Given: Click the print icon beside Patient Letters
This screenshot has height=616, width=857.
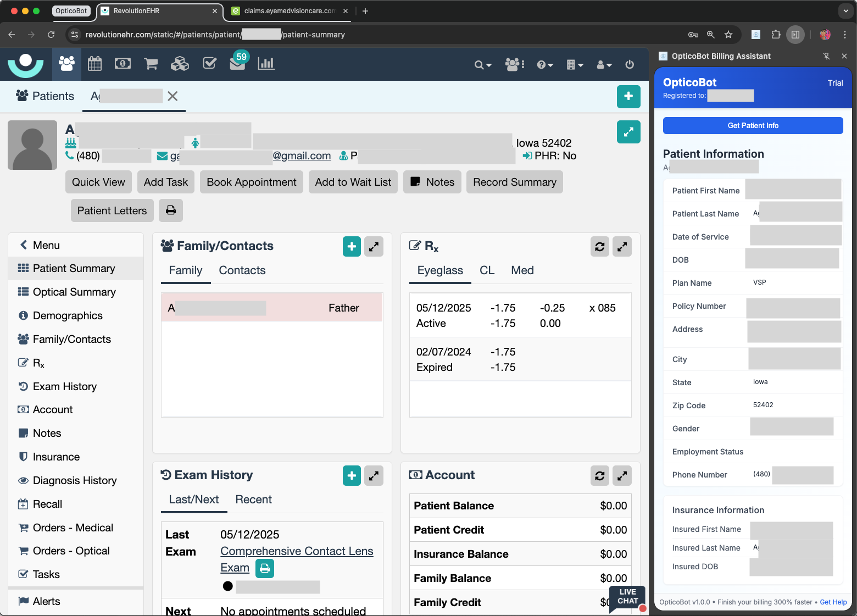Looking at the screenshot, I should 171,210.
